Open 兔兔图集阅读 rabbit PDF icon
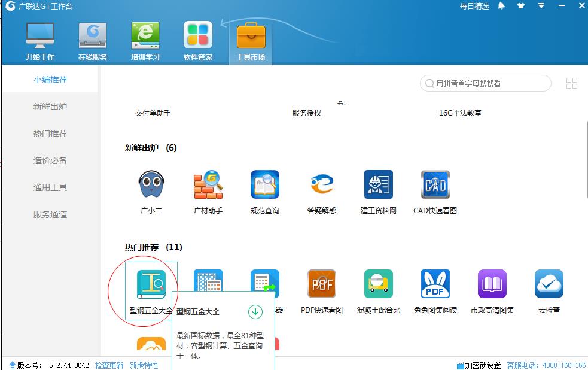This screenshot has height=370, width=588. pos(435,284)
